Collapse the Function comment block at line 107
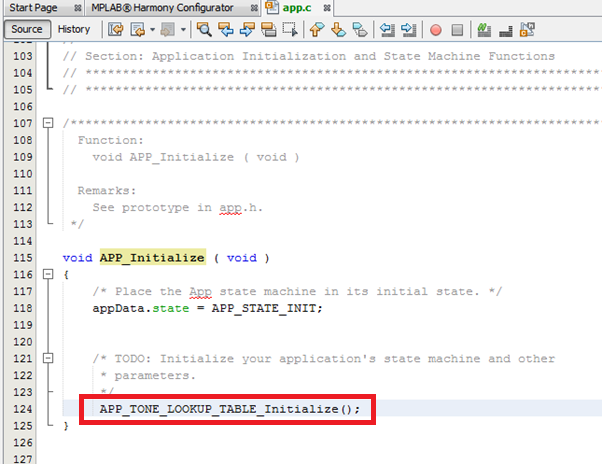Image resolution: width=602 pixels, height=464 pixels. [47, 123]
